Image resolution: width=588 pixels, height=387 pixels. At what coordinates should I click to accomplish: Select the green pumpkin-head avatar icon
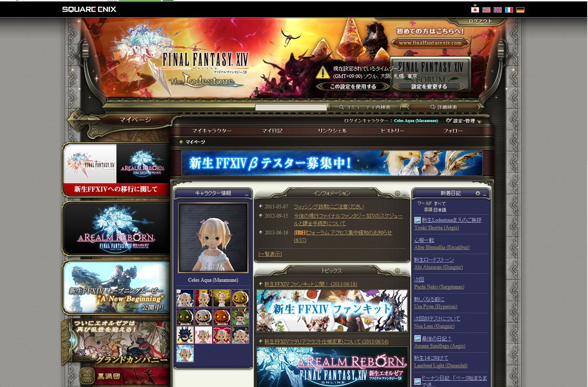pyautogui.click(x=185, y=317)
